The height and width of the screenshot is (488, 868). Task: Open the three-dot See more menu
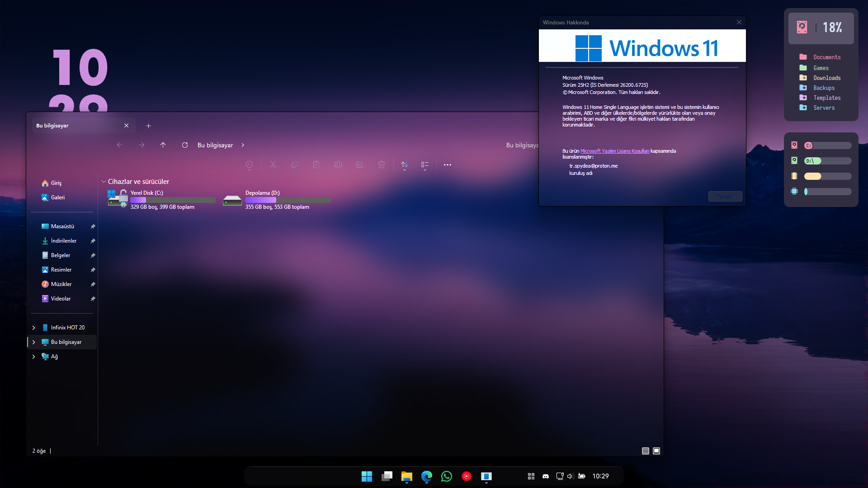coord(448,165)
